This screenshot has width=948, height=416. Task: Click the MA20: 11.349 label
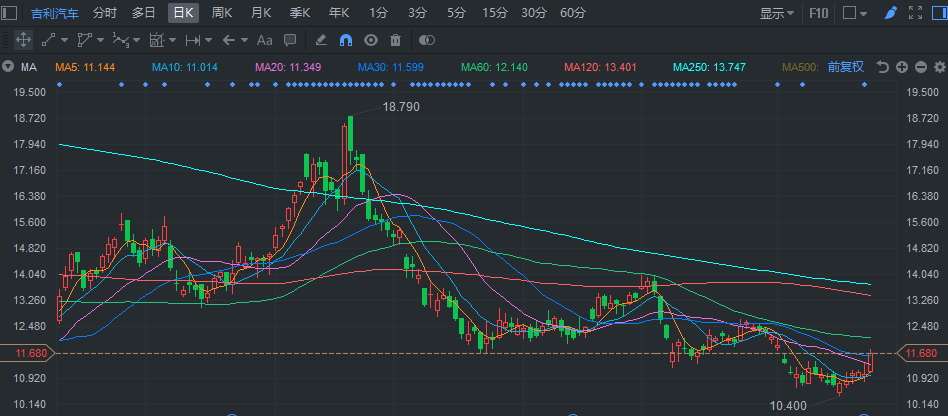288,67
